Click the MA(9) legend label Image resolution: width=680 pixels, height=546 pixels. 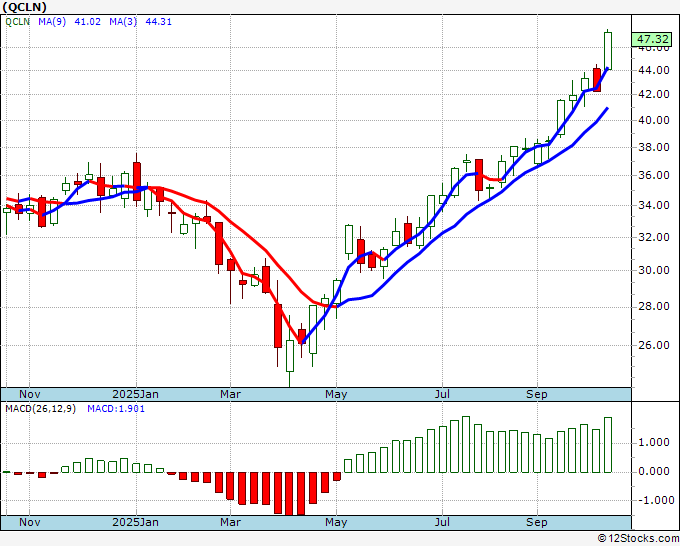coord(52,21)
